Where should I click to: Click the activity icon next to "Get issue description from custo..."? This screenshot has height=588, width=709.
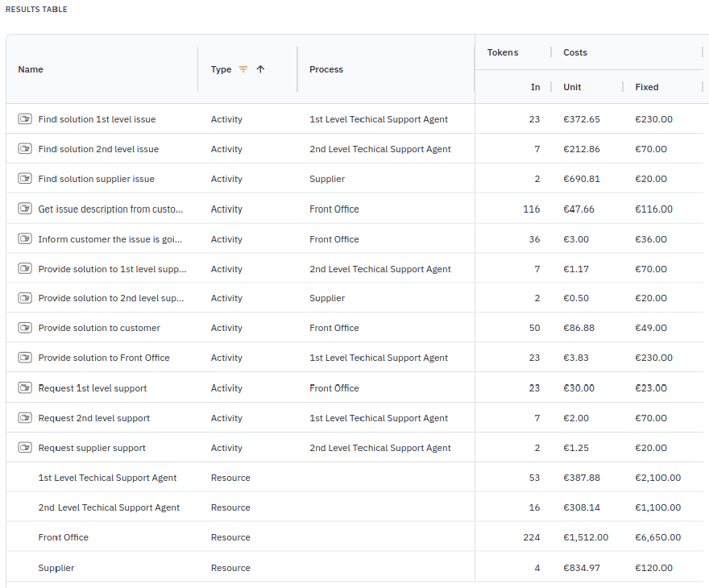pyautogui.click(x=24, y=209)
